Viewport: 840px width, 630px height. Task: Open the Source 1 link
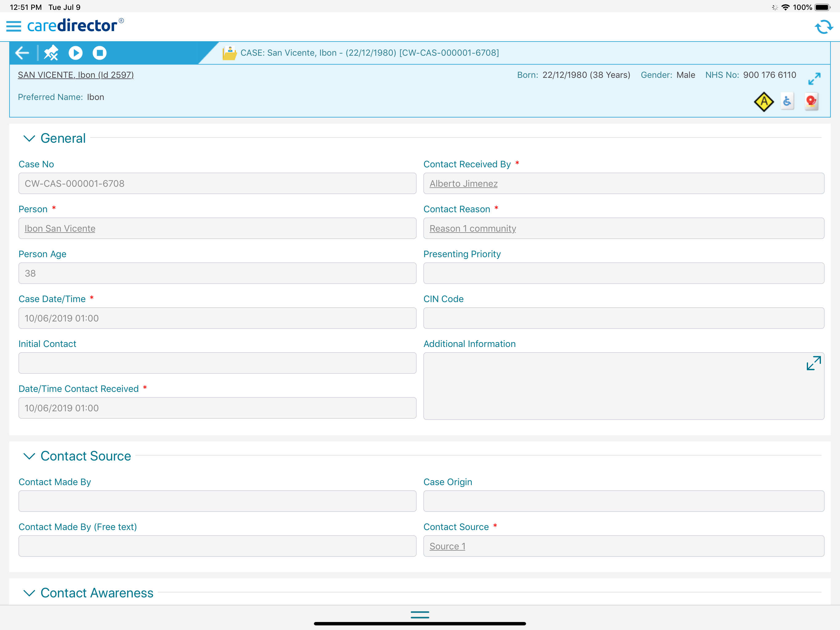point(447,546)
